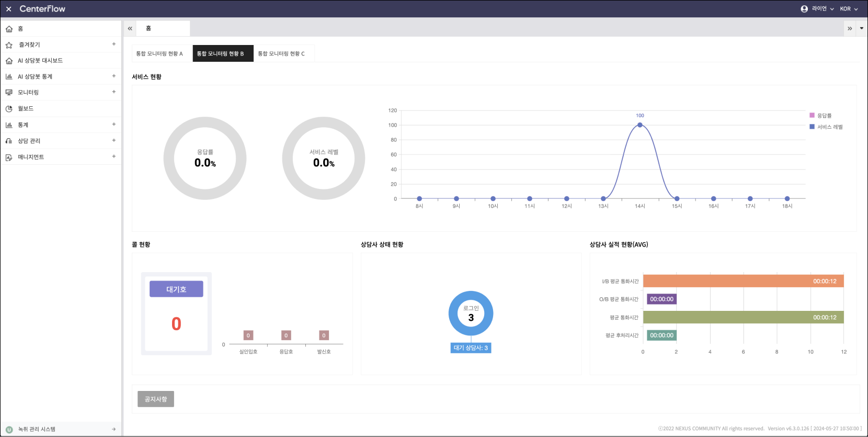Collapse the sidebar with double-chevron left button
This screenshot has width=868, height=437.
point(130,29)
